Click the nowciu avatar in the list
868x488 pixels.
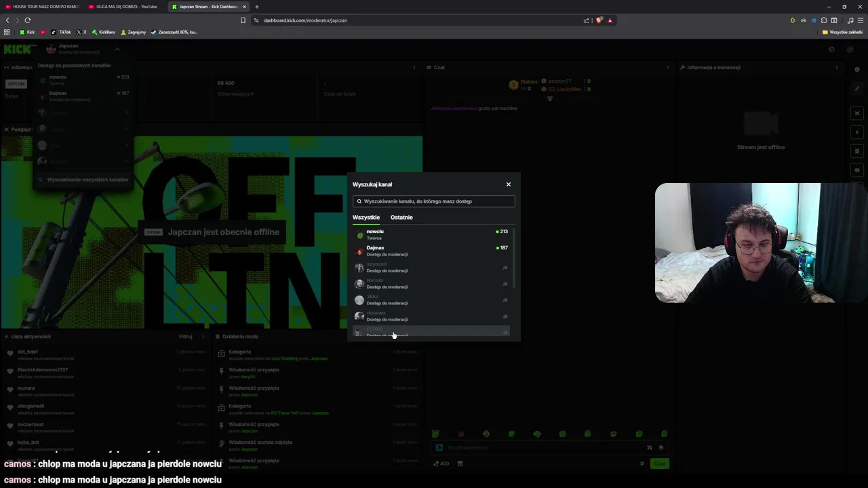point(359,235)
